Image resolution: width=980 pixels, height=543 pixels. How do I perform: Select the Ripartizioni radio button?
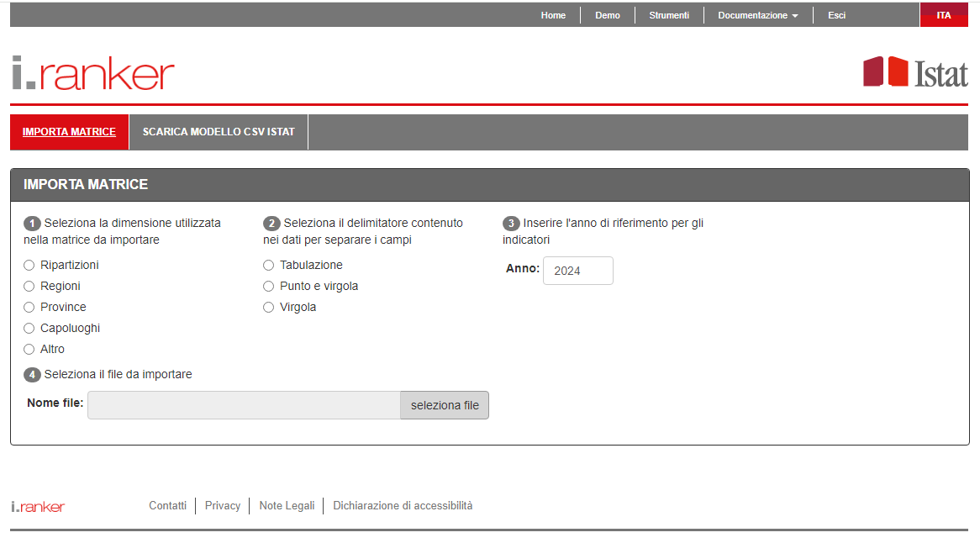click(x=29, y=266)
